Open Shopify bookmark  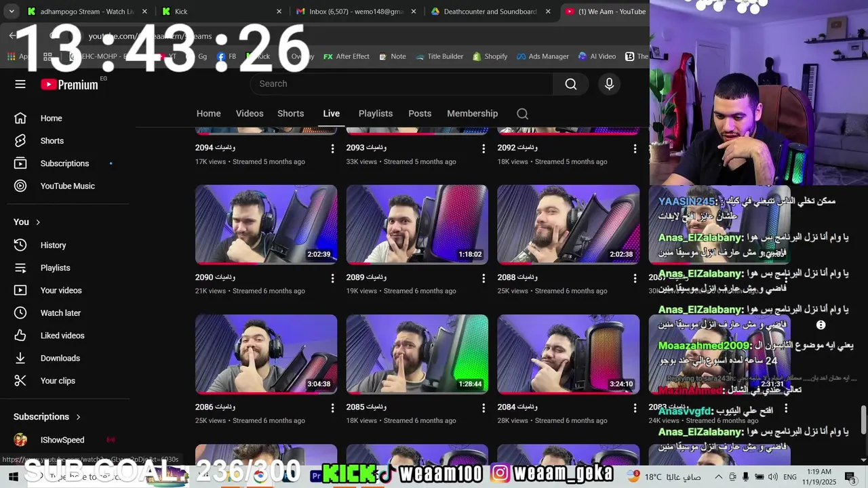tap(490, 57)
